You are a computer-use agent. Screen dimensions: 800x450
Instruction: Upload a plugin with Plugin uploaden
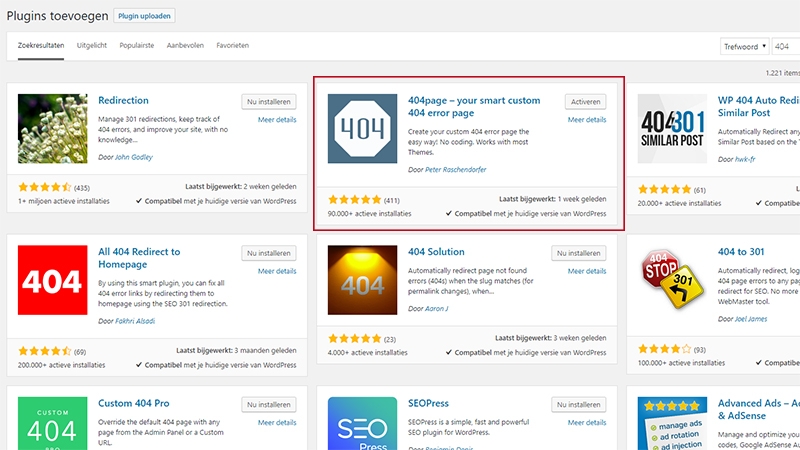point(144,16)
